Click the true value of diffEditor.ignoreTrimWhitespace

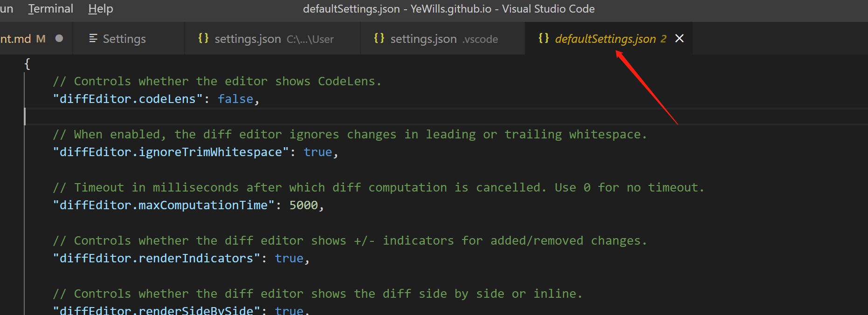pyautogui.click(x=317, y=152)
